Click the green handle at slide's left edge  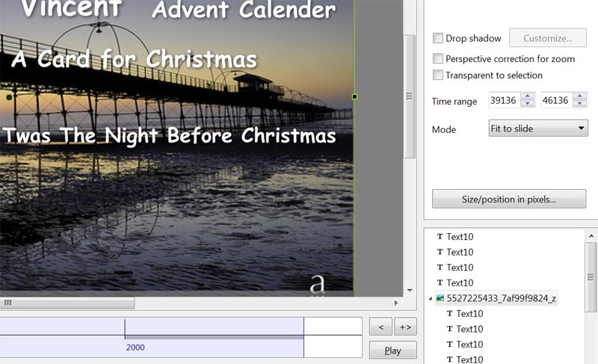pos(9,97)
